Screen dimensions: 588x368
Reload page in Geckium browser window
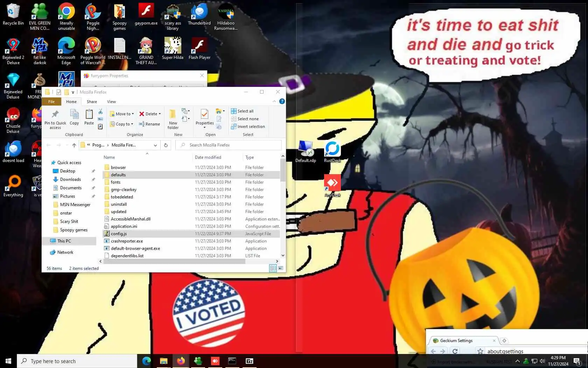(x=455, y=351)
